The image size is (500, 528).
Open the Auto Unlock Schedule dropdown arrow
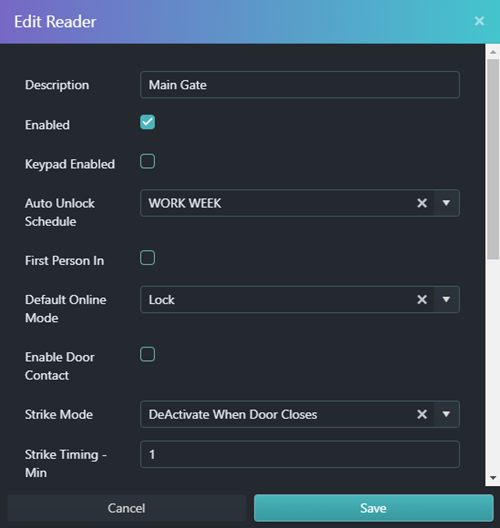[x=446, y=203]
